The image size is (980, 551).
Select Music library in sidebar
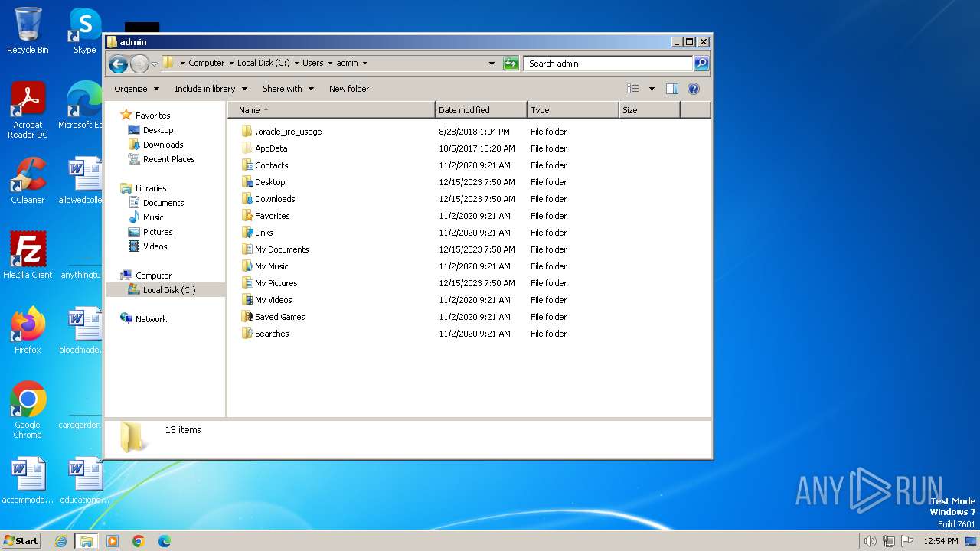(x=153, y=217)
